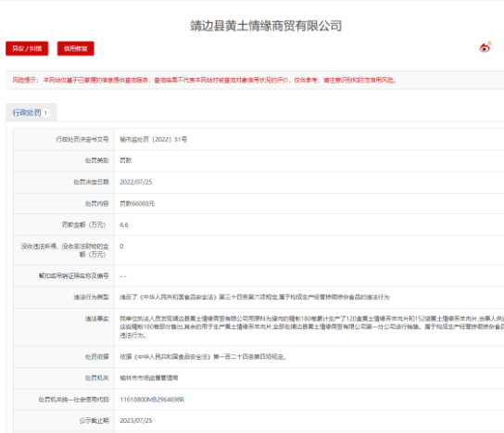Switch to the 行政处罚 tab
This screenshot has height=433, width=504.
tap(31, 112)
